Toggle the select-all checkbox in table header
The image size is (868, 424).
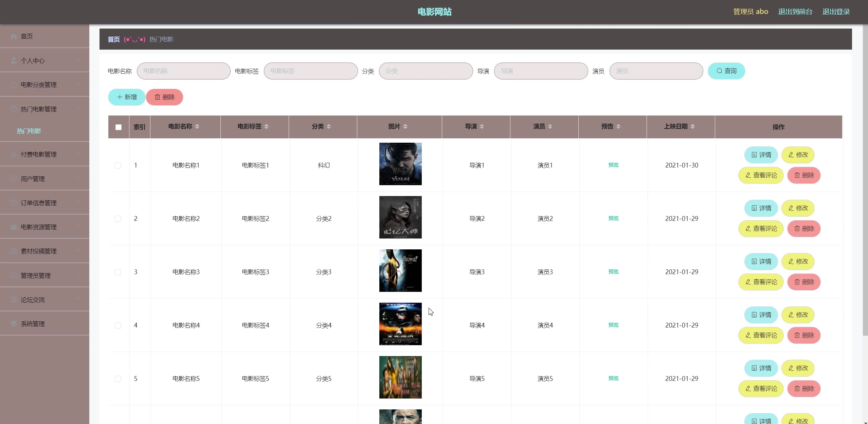(119, 127)
